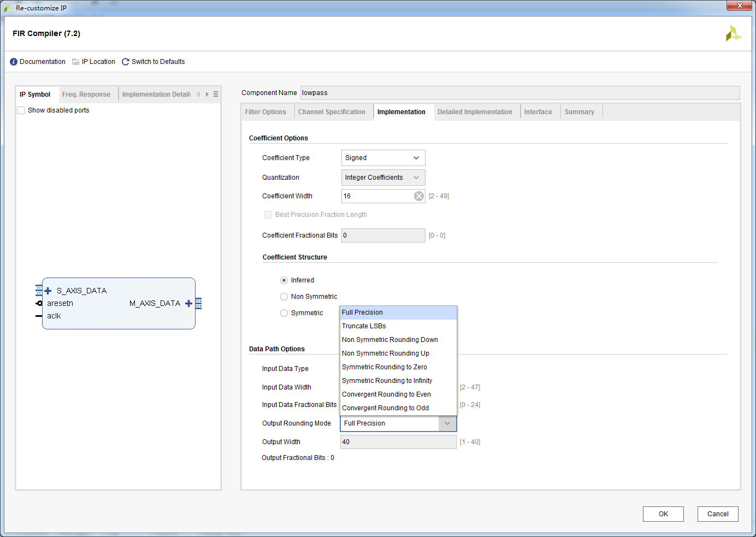The image size is (756, 537).
Task: Switch to the Filter Options tab
Action: tap(265, 112)
